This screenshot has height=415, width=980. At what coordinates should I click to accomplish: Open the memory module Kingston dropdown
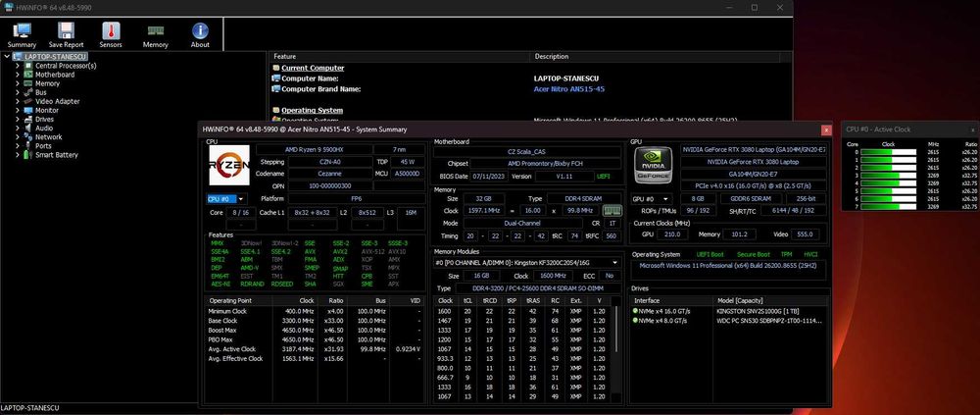click(527, 262)
